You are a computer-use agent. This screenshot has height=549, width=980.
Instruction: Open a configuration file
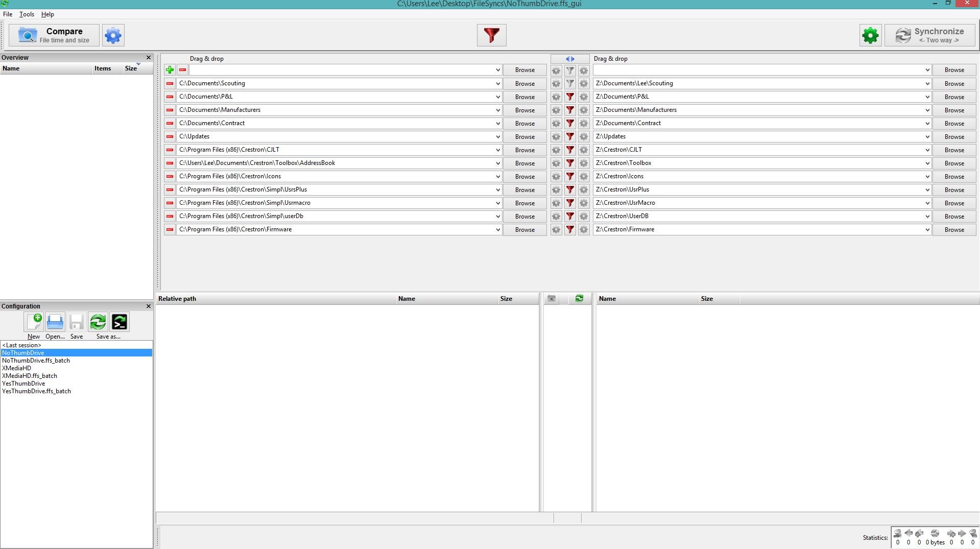click(55, 322)
